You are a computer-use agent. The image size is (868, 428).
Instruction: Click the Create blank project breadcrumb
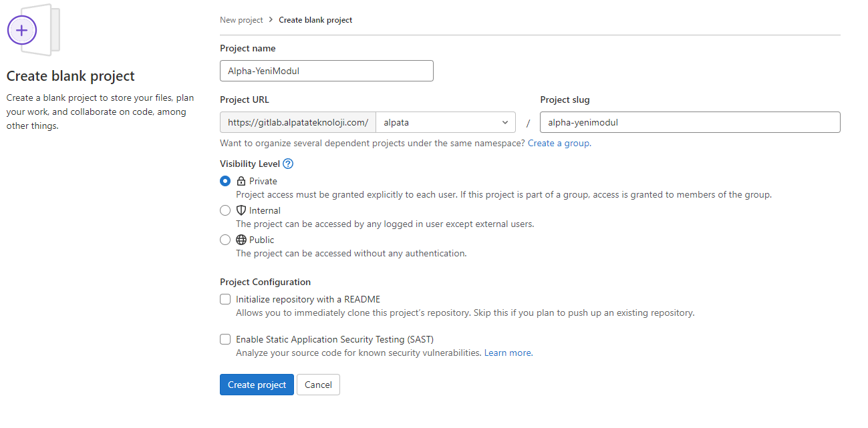pos(315,20)
